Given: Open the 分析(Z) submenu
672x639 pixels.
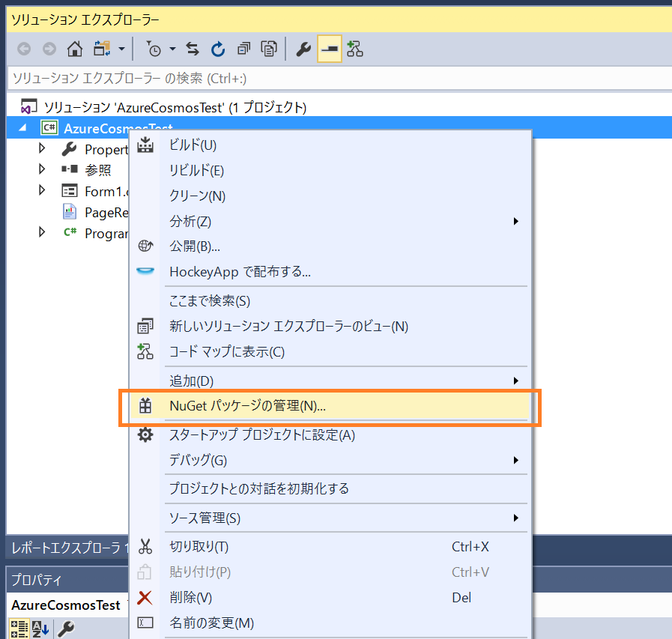Looking at the screenshot, I should point(330,221).
